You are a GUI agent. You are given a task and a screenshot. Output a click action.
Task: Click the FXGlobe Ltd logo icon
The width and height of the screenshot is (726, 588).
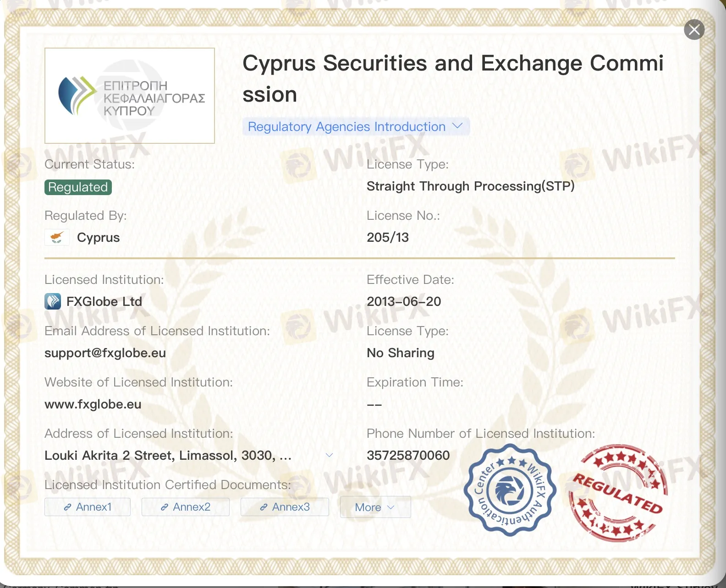pyautogui.click(x=53, y=301)
